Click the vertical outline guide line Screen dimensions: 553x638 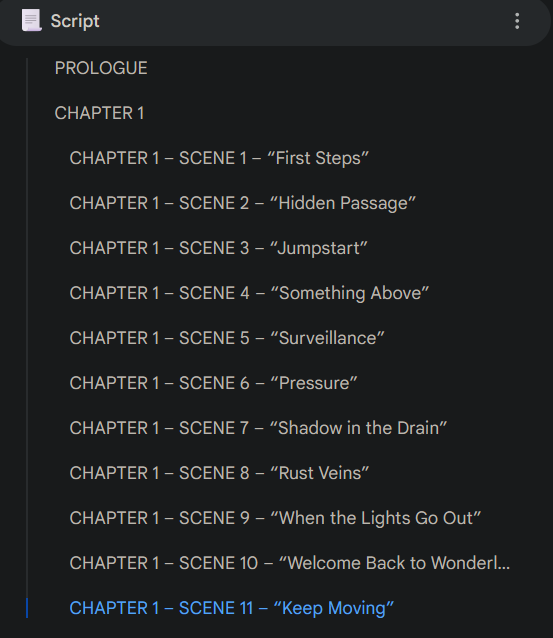(x=27, y=328)
